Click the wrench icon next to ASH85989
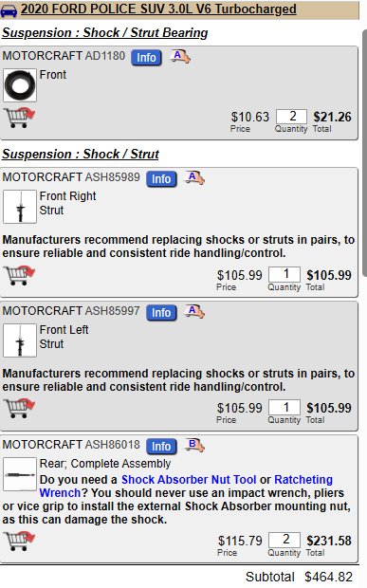The height and width of the screenshot is (588, 367). (x=194, y=177)
